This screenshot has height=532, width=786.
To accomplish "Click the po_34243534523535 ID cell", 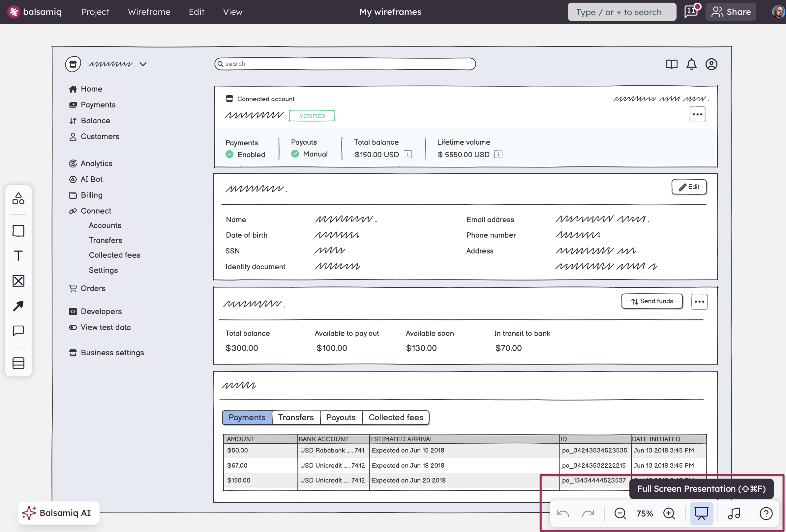I will pyautogui.click(x=594, y=450).
